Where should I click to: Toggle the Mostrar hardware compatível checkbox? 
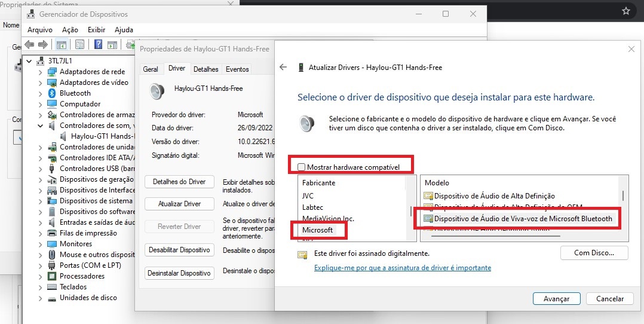[x=302, y=167]
